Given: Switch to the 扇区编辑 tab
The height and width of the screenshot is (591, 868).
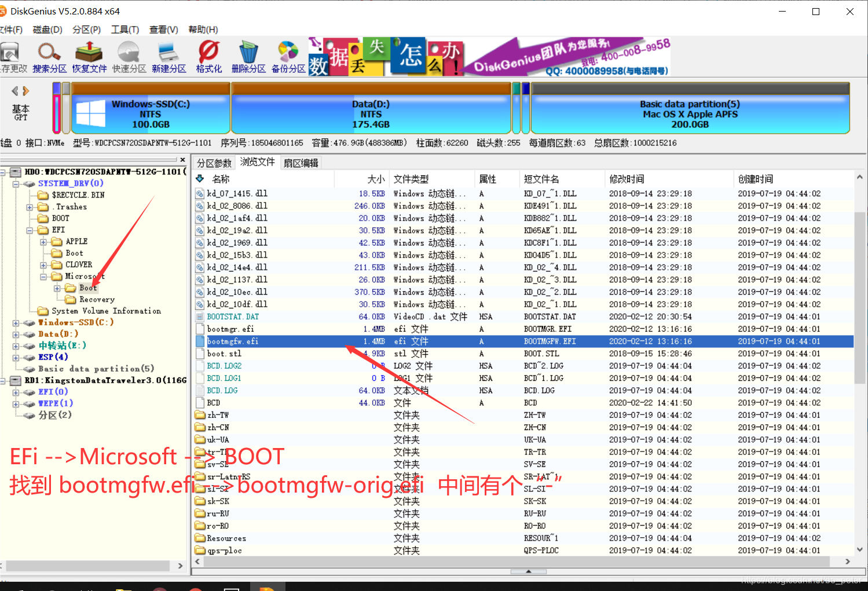Looking at the screenshot, I should pos(301,163).
